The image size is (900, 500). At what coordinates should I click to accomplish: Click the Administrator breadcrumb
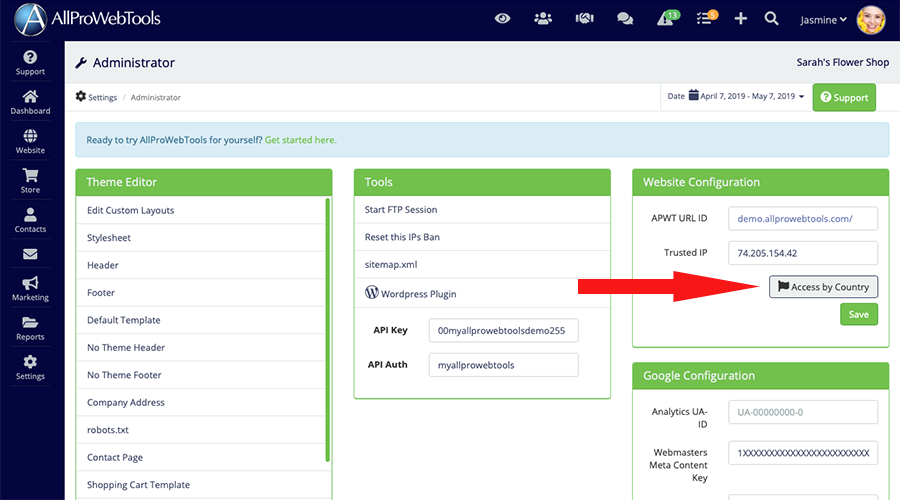point(156,98)
